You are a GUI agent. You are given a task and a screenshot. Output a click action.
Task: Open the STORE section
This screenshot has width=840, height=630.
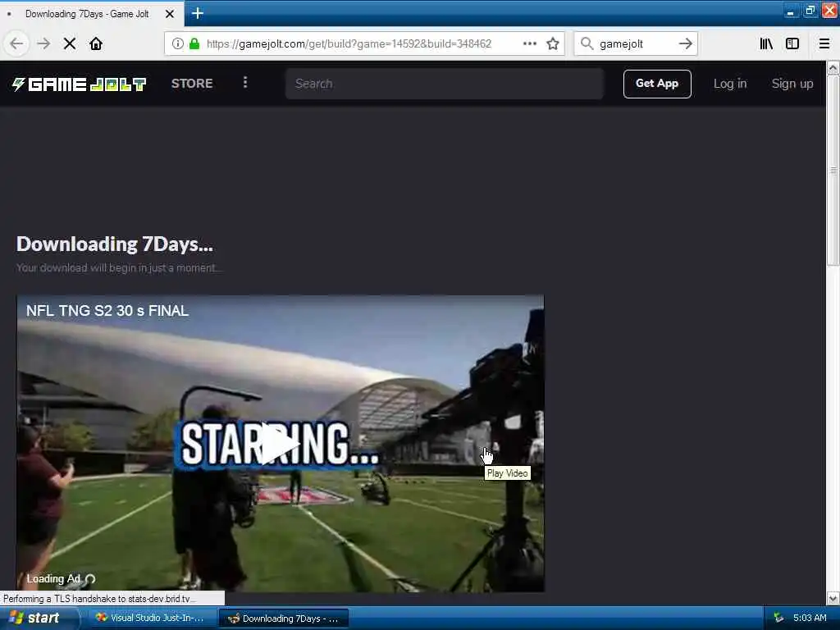[192, 84]
